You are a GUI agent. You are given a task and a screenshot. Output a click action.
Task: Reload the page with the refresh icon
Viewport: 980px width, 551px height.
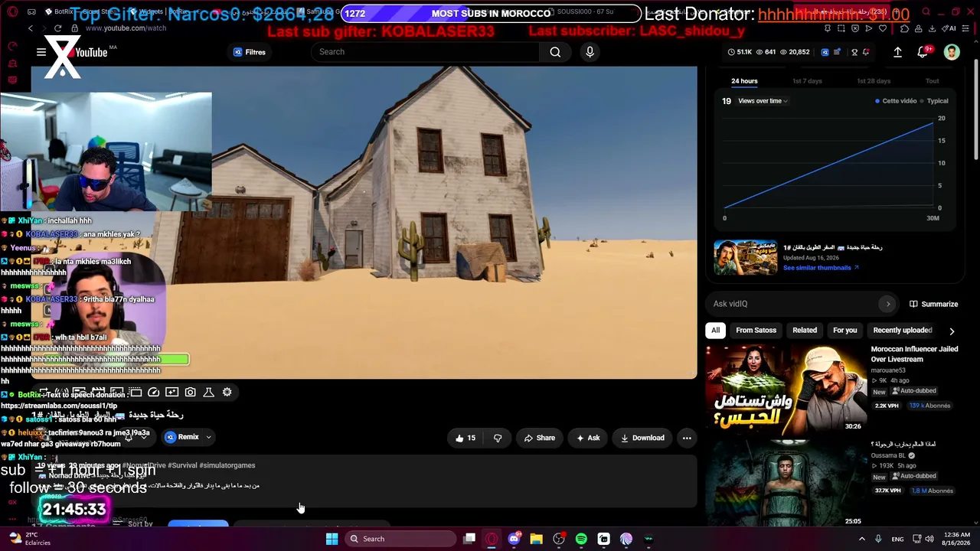click(x=57, y=28)
